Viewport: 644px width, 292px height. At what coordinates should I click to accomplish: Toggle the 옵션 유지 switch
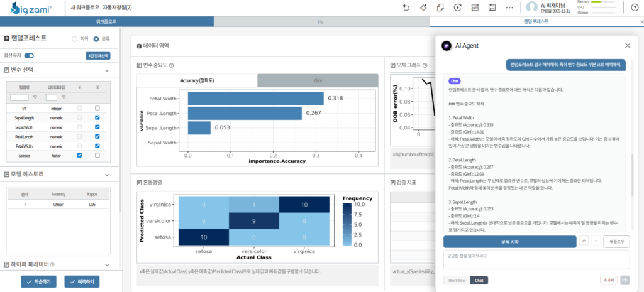(29, 55)
